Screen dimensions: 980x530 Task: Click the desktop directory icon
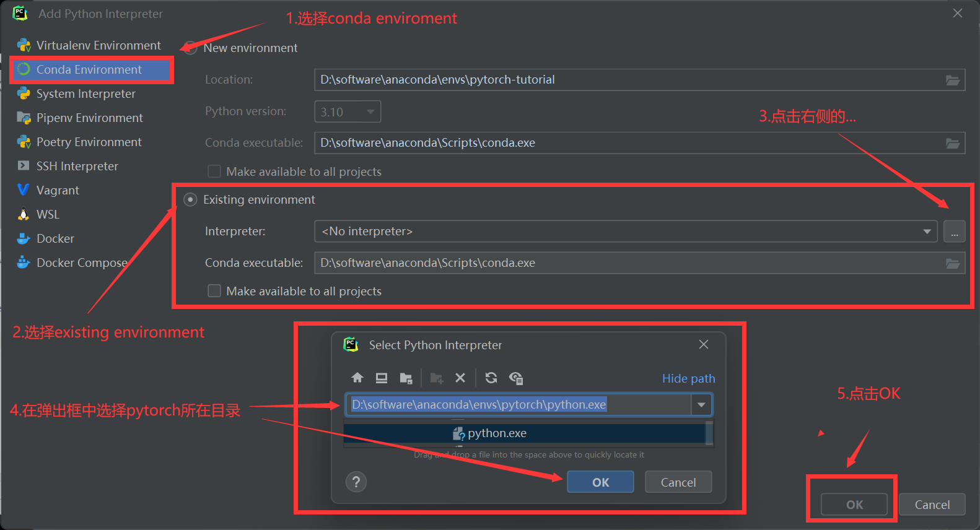(382, 378)
